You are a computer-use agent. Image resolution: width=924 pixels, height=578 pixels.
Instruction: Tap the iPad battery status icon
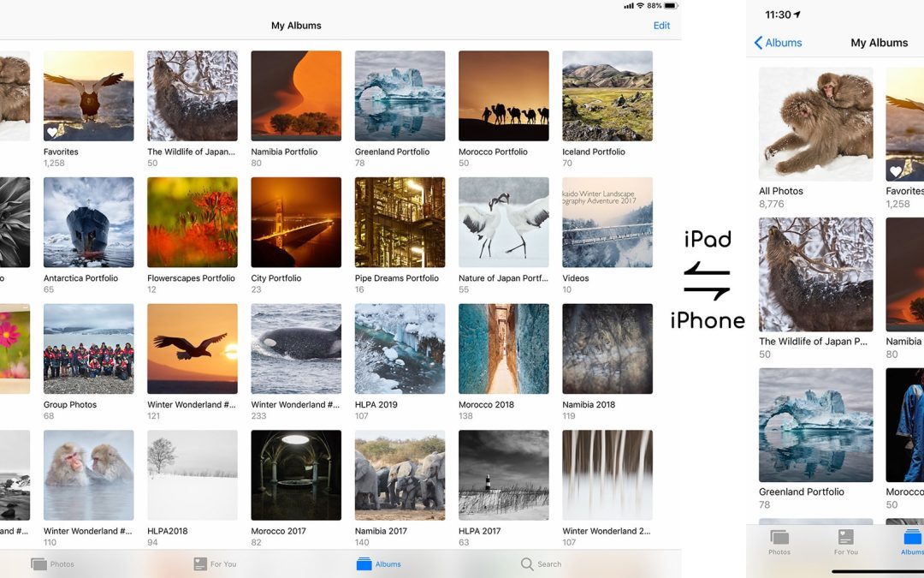[x=671, y=5]
